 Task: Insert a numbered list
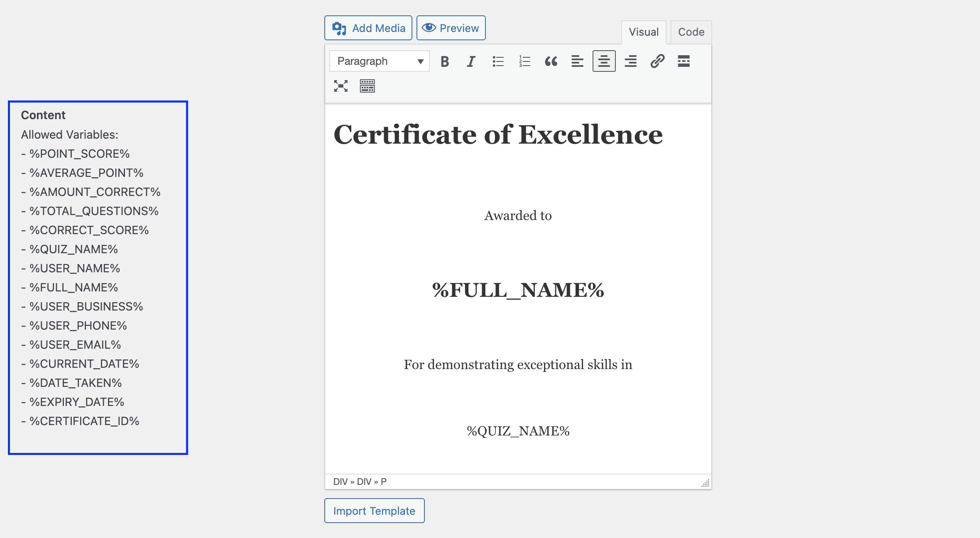pos(524,61)
